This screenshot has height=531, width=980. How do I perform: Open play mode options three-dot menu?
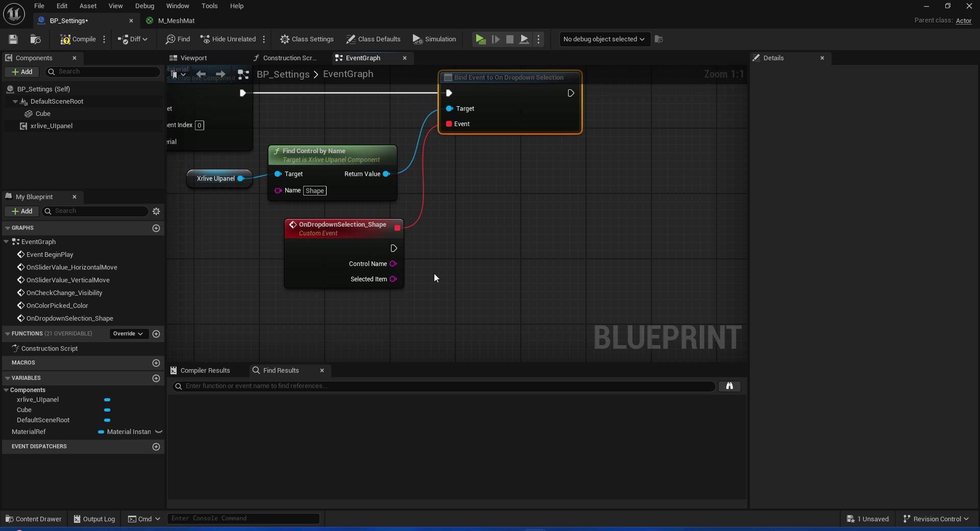point(538,39)
